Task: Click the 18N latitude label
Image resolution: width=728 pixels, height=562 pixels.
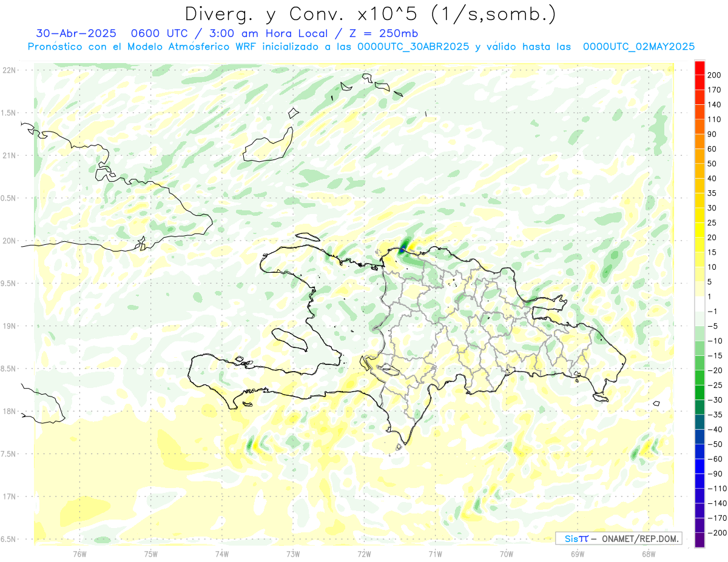Action: point(8,412)
